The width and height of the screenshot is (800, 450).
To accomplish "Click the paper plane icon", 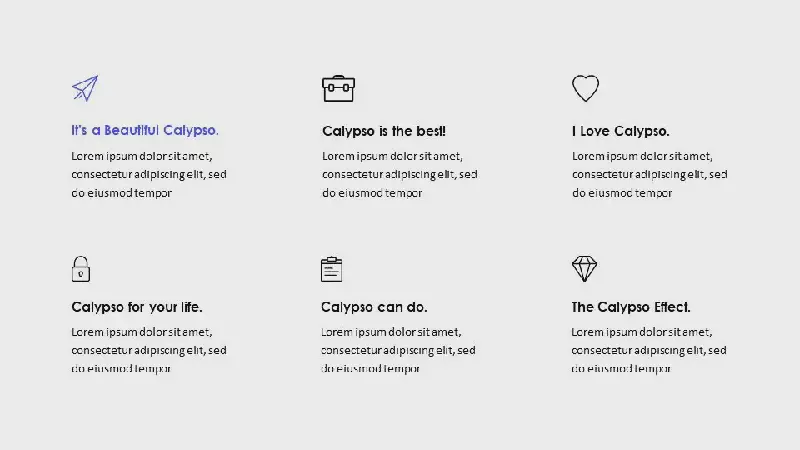I will (x=85, y=88).
